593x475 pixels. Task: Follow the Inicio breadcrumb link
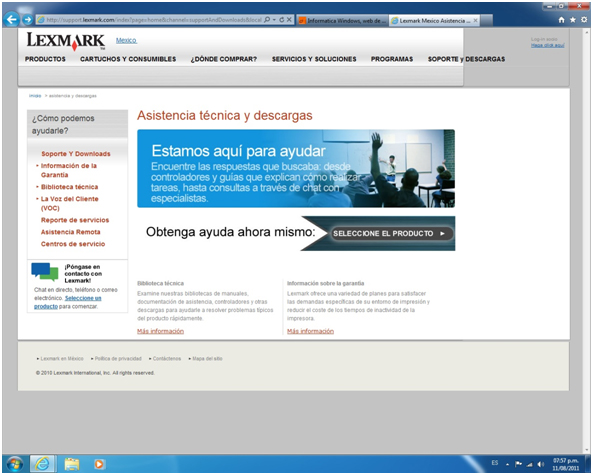pyautogui.click(x=35, y=96)
